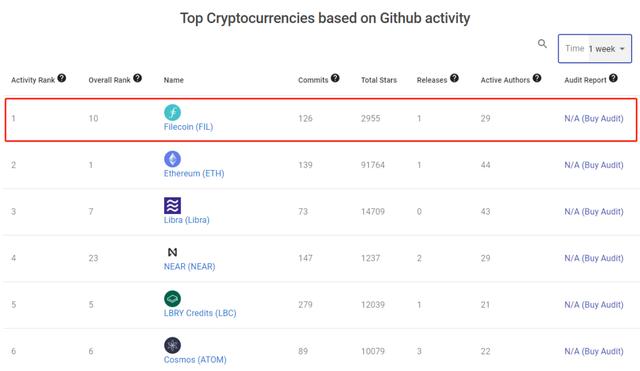Screen dimensions: 640x371
Task: Select Ethereum total stars value 91764
Action: pos(373,165)
